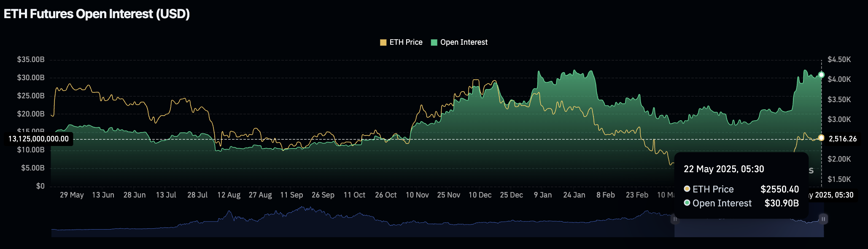Click the 29 May date on x-axis
This screenshot has width=868, height=249.
(72, 195)
